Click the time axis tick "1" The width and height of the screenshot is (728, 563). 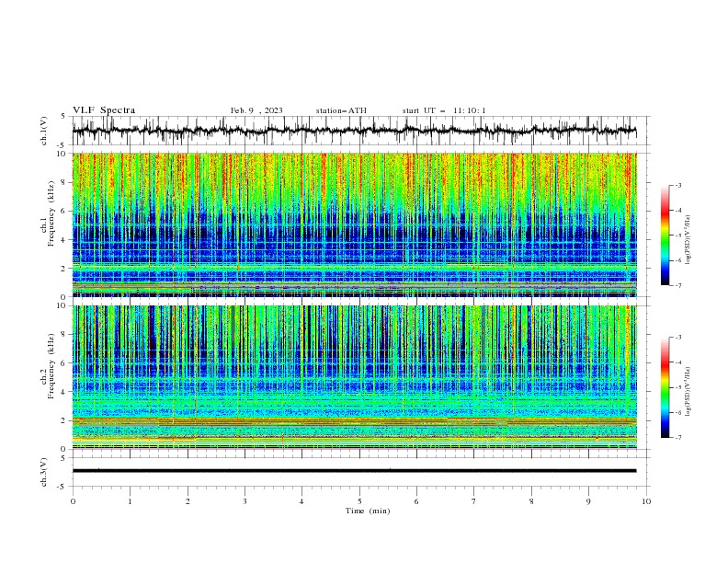(x=130, y=501)
